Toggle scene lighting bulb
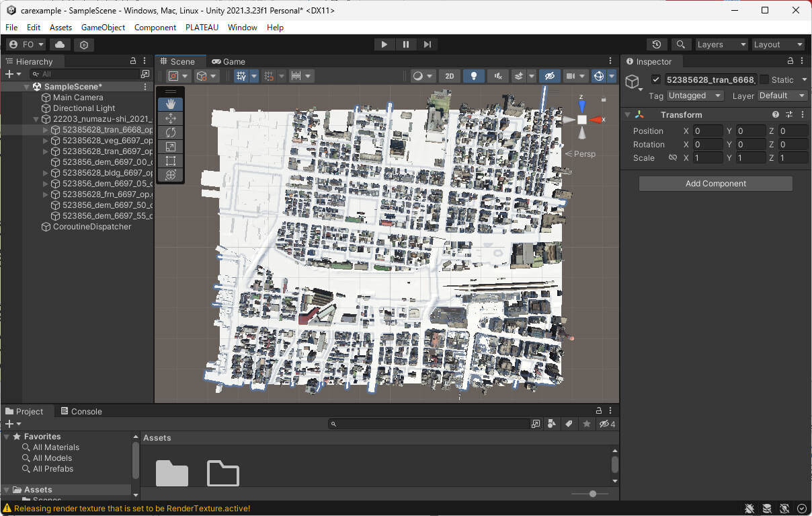This screenshot has height=516, width=812. coord(474,76)
